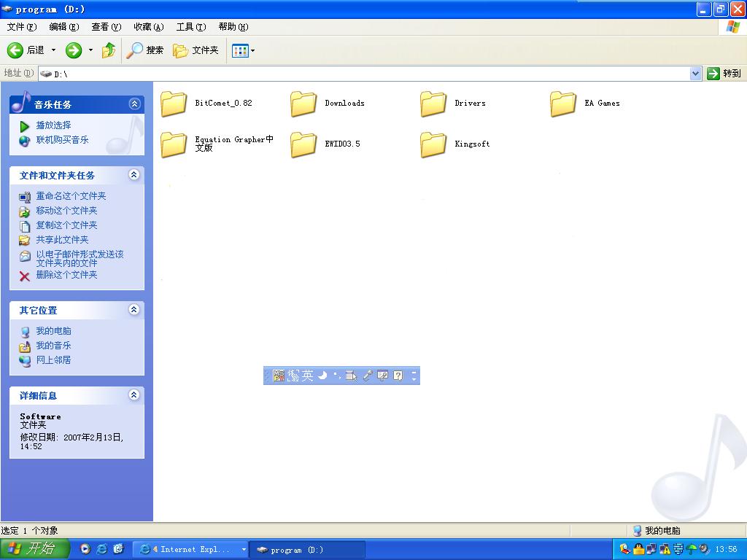Open the 收藏(A) menu

(x=149, y=27)
